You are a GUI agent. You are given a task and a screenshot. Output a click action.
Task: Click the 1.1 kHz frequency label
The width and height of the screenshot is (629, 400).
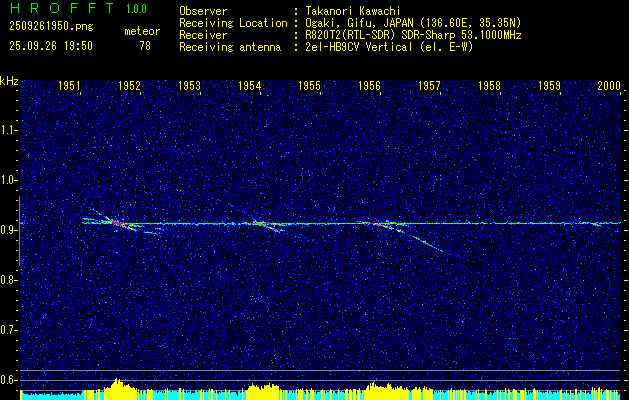[9, 130]
